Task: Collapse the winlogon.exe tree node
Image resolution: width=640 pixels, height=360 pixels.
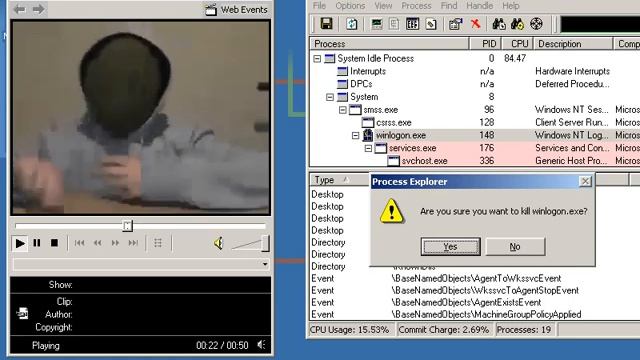Action: pos(356,136)
